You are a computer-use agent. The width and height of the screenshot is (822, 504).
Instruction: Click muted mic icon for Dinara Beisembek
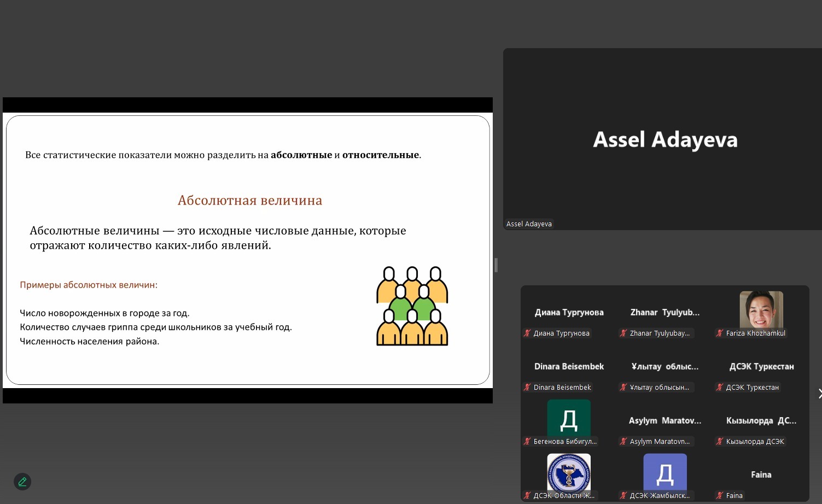(528, 388)
